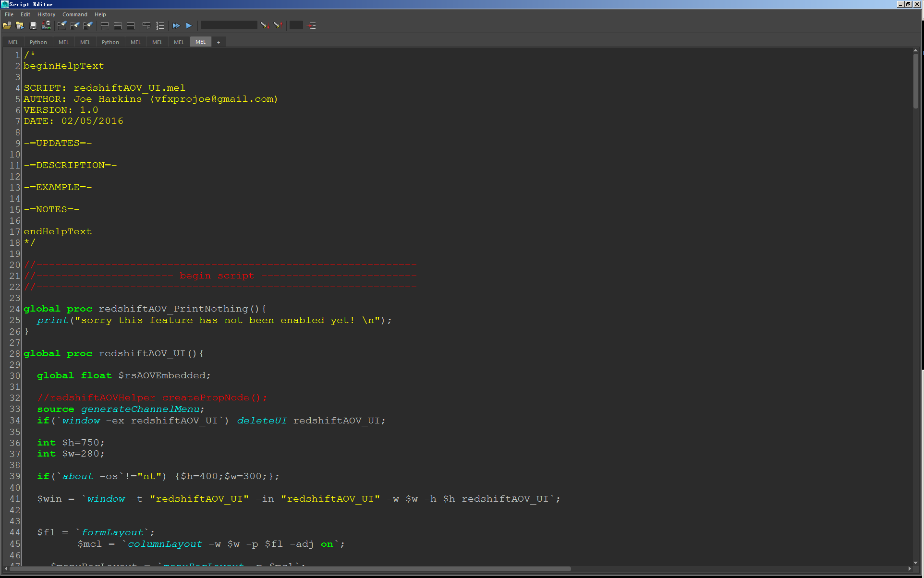Save the current script
This screenshot has width=924, height=578.
[33, 25]
